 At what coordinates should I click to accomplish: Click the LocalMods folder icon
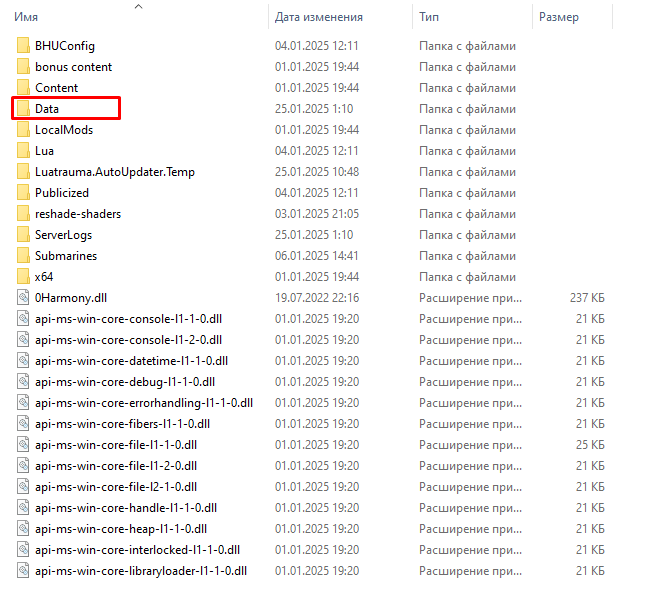24,130
